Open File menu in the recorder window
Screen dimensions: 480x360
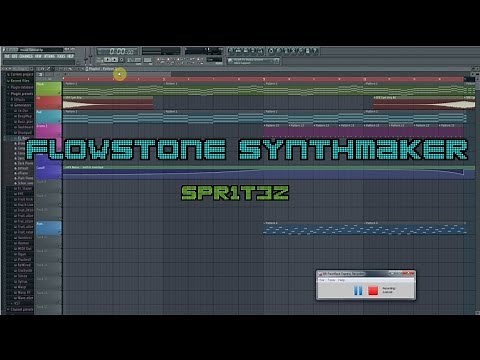[x=322, y=280]
